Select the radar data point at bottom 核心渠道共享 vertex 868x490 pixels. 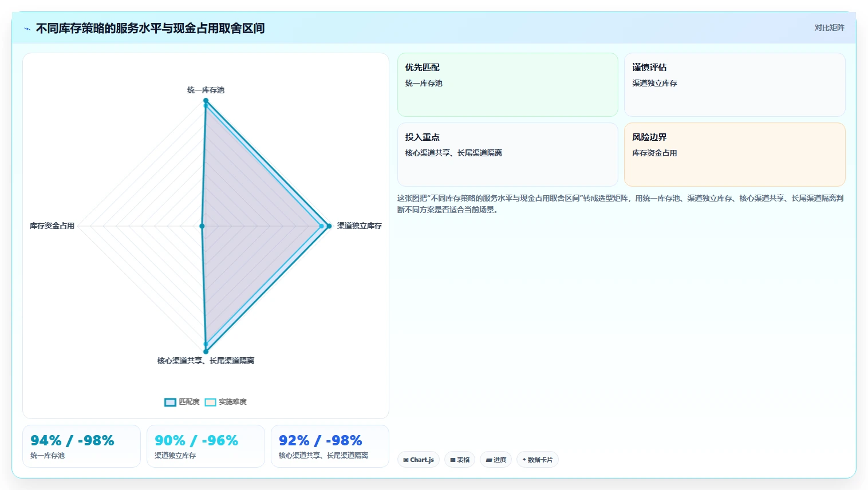pos(206,351)
